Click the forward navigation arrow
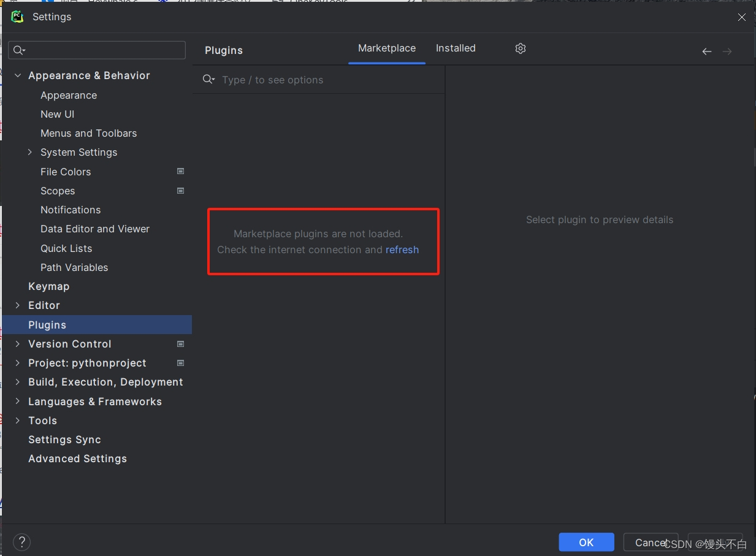The width and height of the screenshot is (756, 556). tap(727, 51)
